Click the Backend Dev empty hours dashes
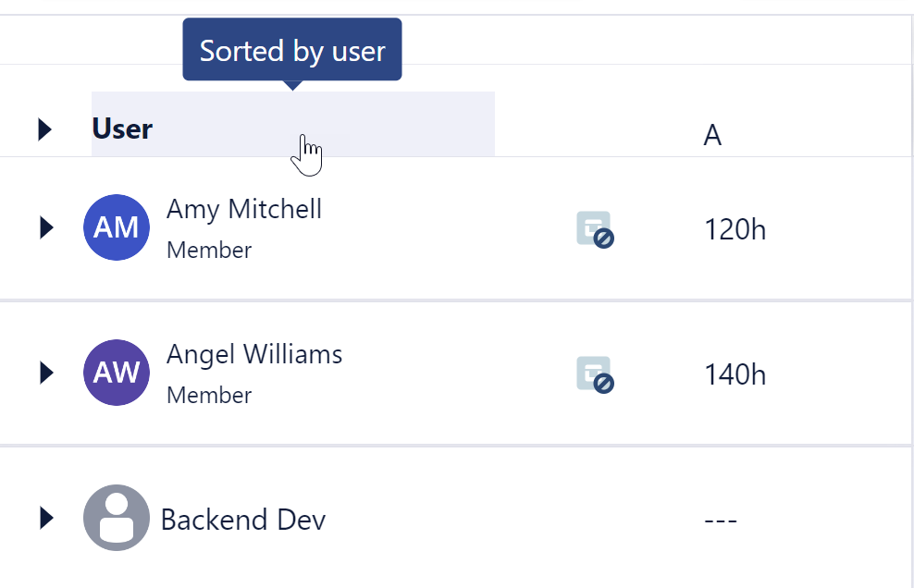Image resolution: width=914 pixels, height=588 pixels. (720, 521)
